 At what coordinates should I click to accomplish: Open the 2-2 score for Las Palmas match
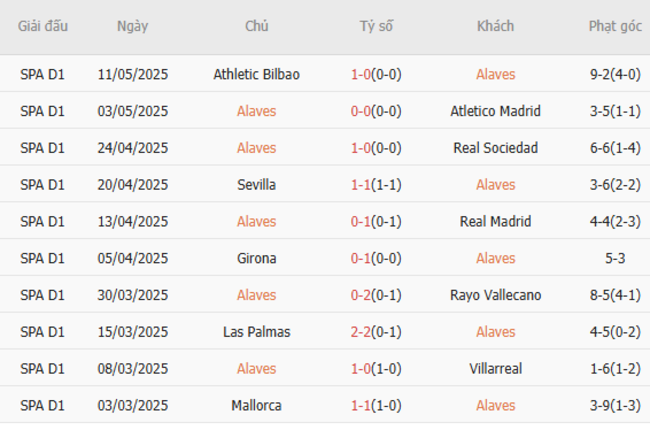tap(363, 332)
